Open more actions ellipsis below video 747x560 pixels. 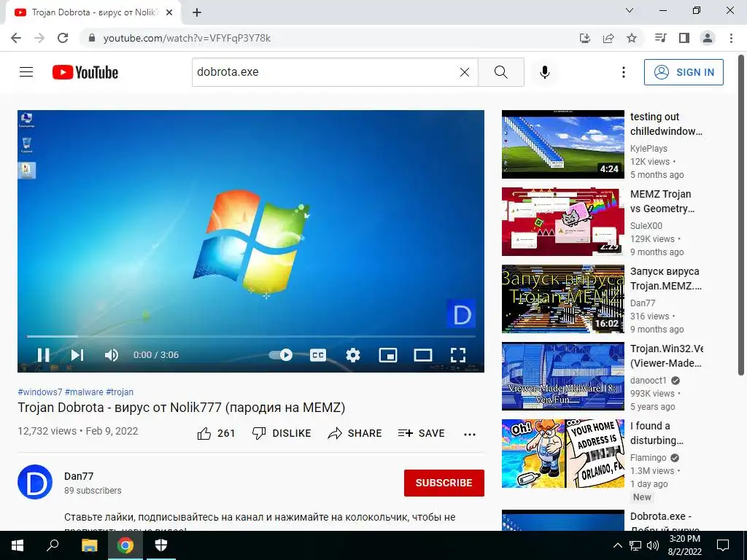pos(470,434)
